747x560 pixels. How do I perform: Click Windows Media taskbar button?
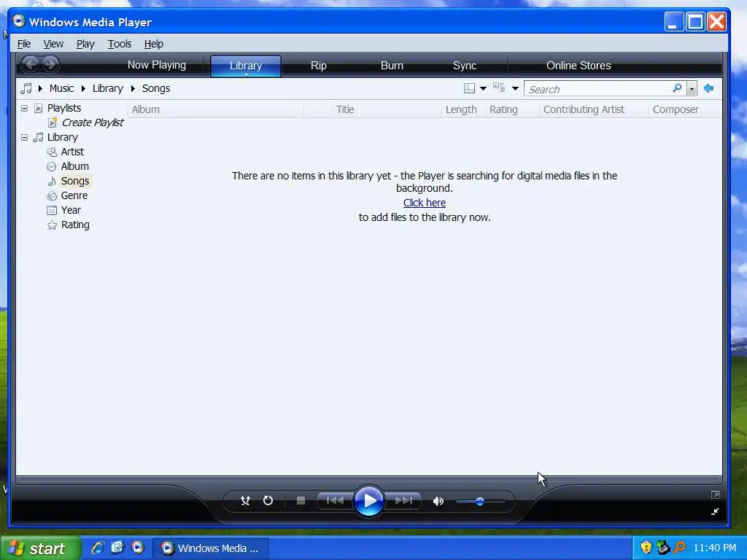click(211, 548)
